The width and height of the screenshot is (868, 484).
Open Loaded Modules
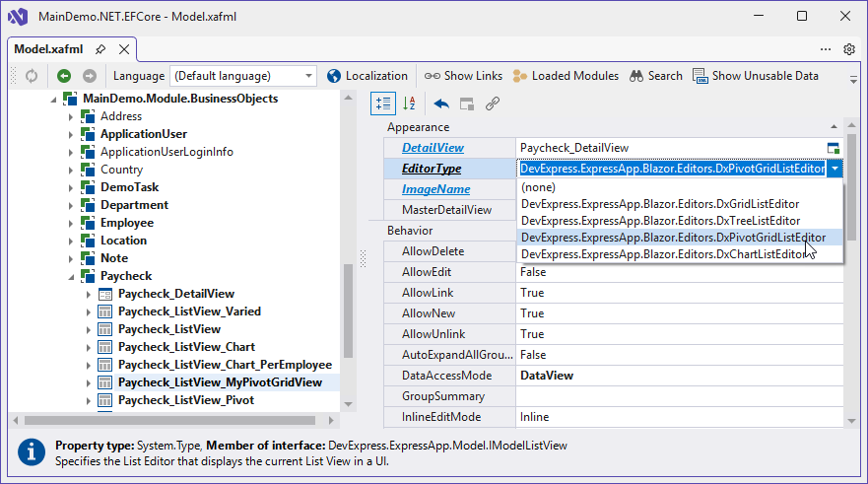pos(566,76)
